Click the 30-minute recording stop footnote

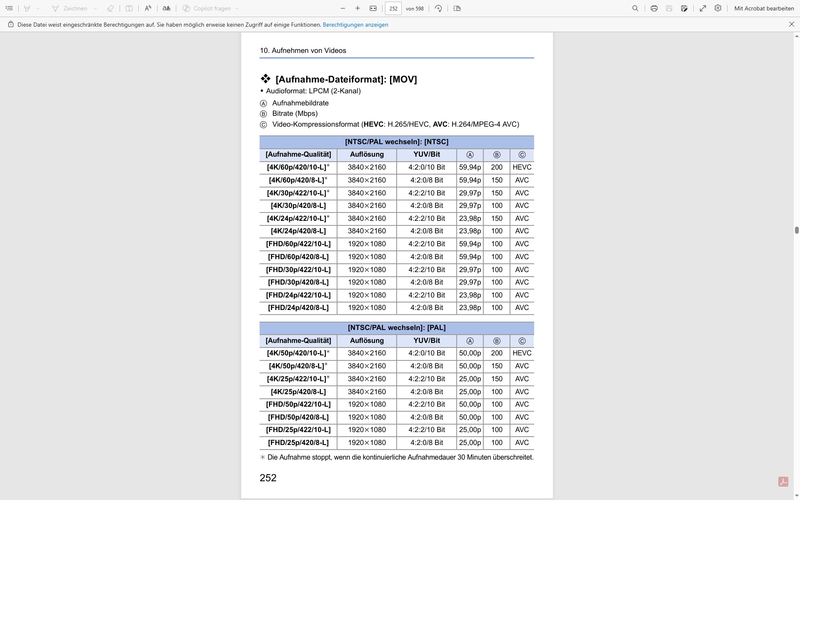[397, 457]
